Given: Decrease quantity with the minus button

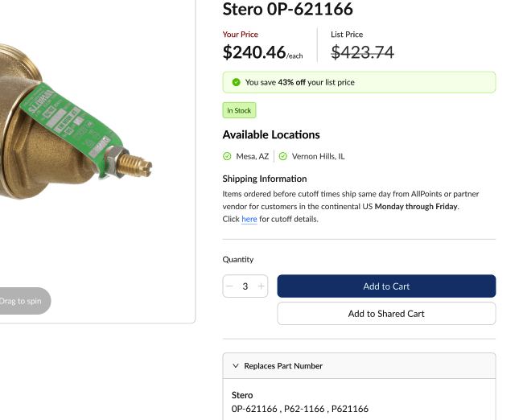Looking at the screenshot, I should coord(230,286).
